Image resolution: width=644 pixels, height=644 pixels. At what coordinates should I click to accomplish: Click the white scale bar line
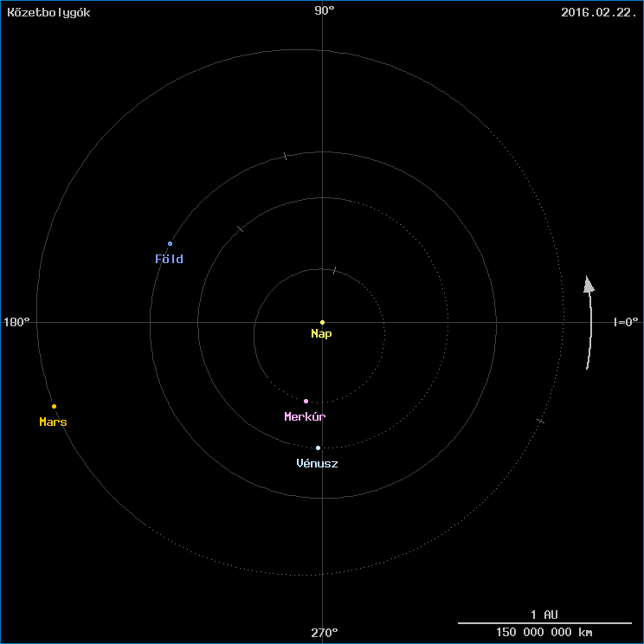tap(544, 623)
